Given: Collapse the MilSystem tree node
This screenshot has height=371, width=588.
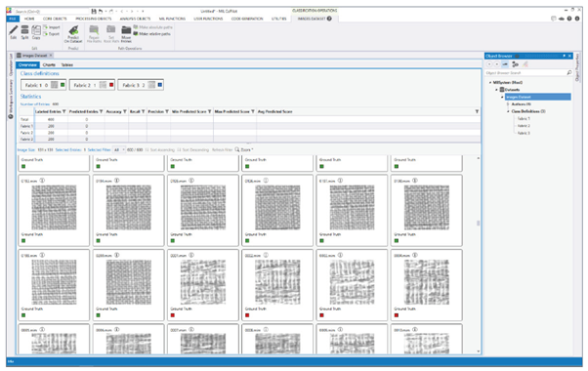Looking at the screenshot, I should coord(490,82).
